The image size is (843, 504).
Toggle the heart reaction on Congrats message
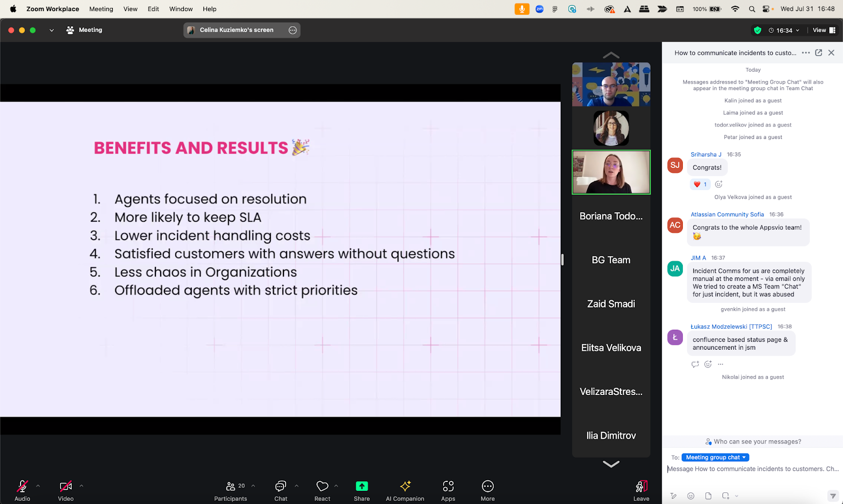700,184
